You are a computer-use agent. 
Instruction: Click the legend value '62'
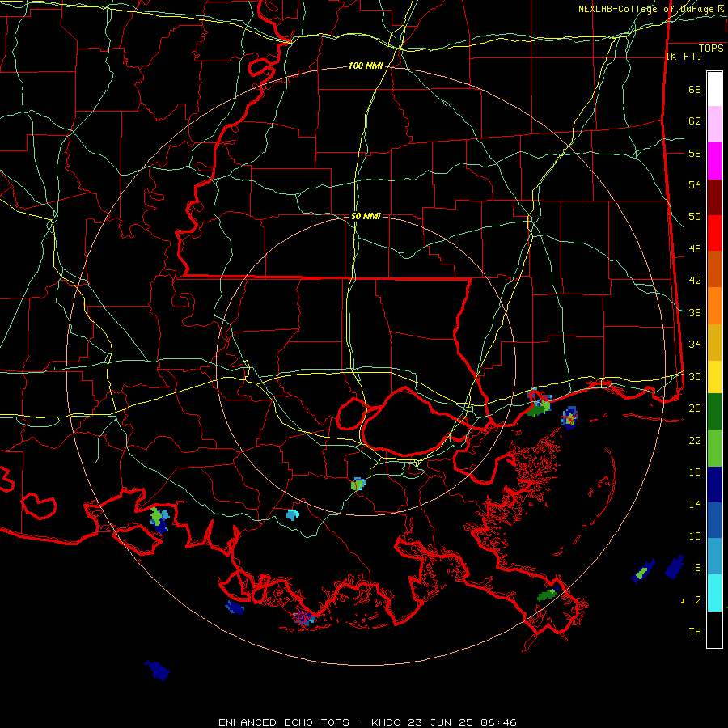[x=695, y=121]
